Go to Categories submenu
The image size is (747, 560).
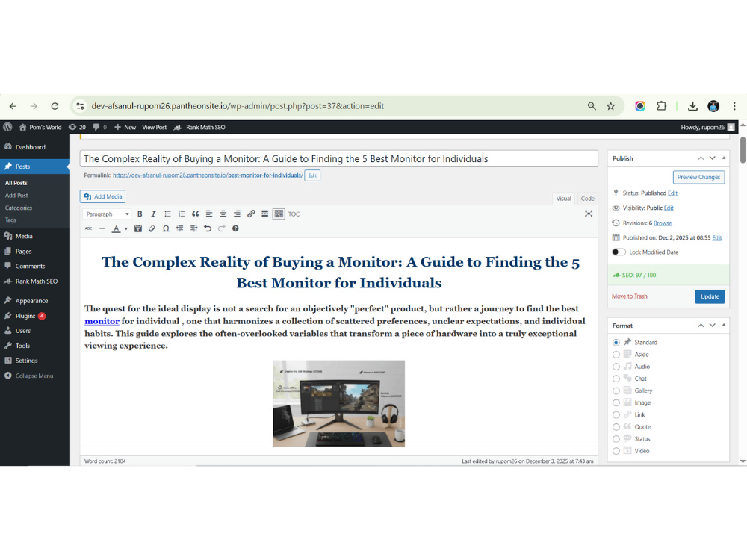pyautogui.click(x=19, y=208)
